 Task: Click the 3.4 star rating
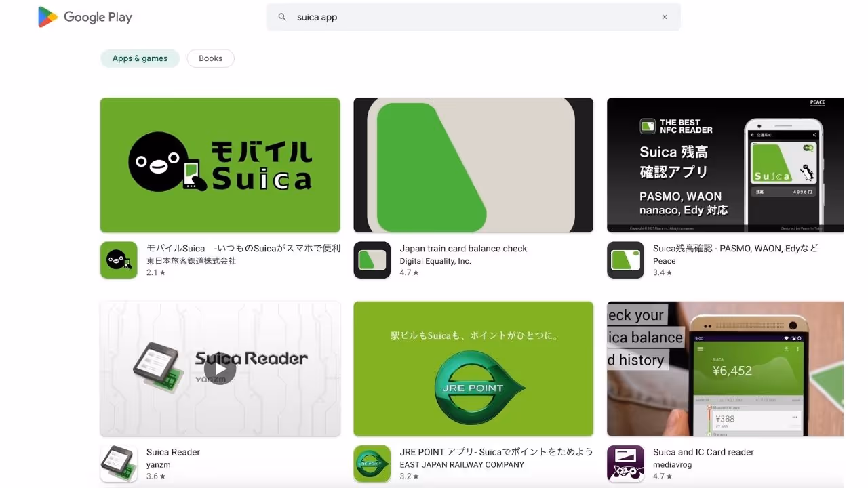663,272
